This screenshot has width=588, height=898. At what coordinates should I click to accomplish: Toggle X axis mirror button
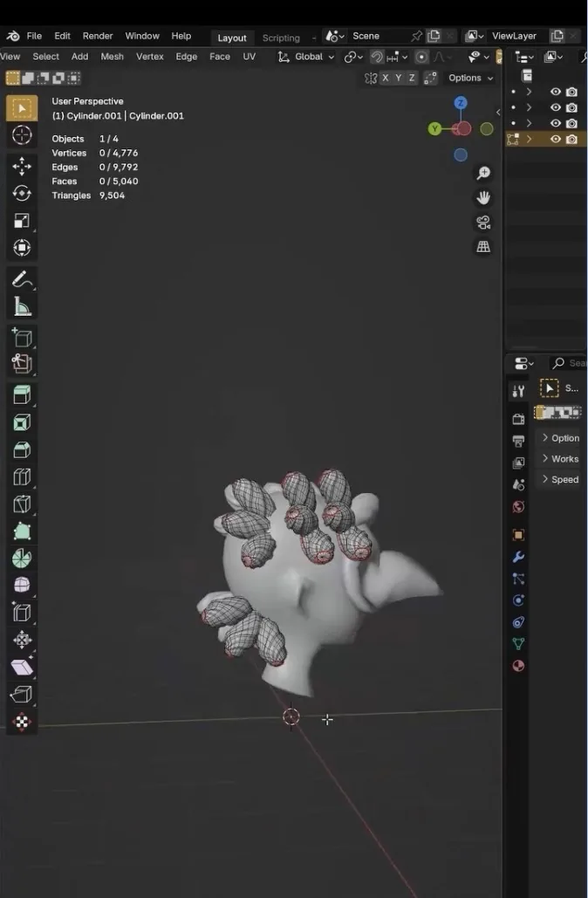tap(386, 78)
